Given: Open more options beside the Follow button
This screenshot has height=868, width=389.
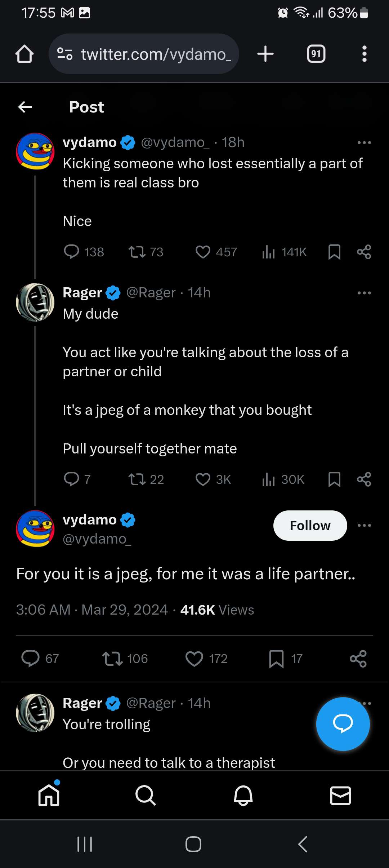Looking at the screenshot, I should (x=364, y=526).
